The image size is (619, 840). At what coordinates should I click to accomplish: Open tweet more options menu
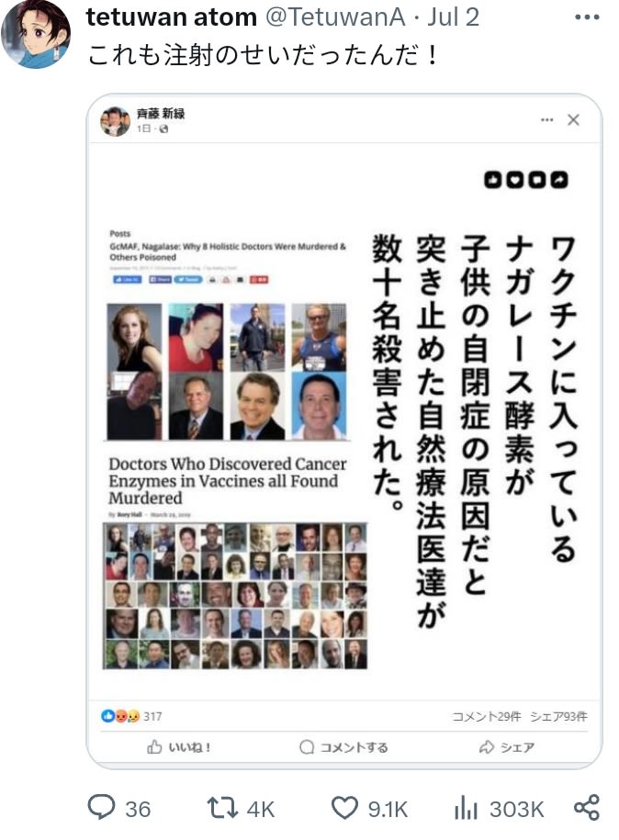[586, 17]
